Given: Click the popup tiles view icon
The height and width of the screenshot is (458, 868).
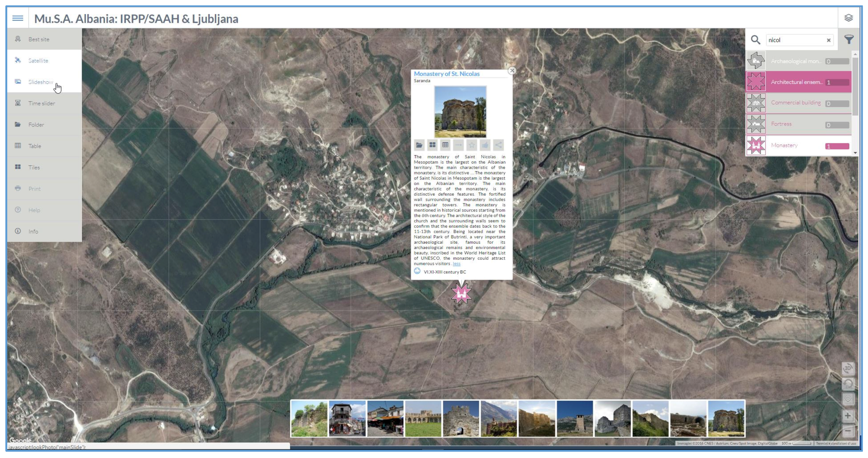Looking at the screenshot, I should (x=432, y=145).
